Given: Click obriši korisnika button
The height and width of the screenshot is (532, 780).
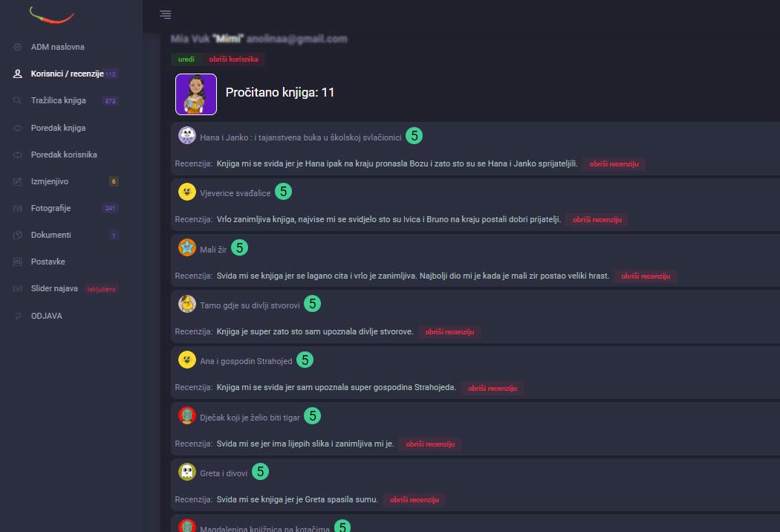Looking at the screenshot, I should click(233, 59).
